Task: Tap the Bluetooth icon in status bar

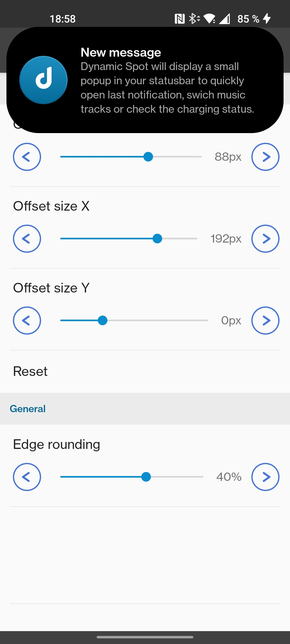Action: pyautogui.click(x=194, y=19)
